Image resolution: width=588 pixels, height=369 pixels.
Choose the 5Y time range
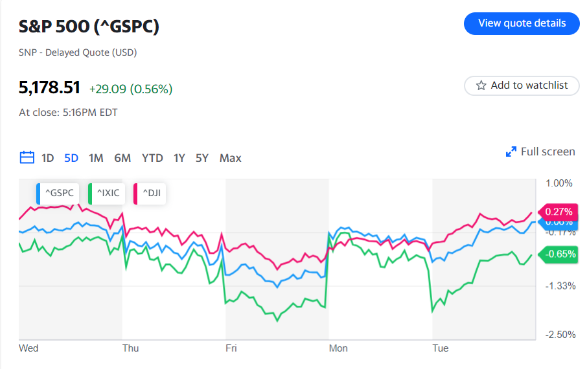[202, 158]
